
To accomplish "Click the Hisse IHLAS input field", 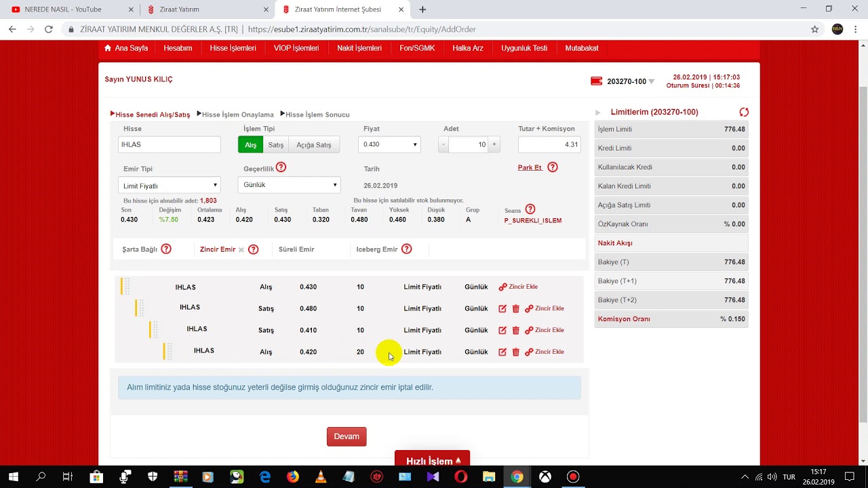I will pos(170,144).
